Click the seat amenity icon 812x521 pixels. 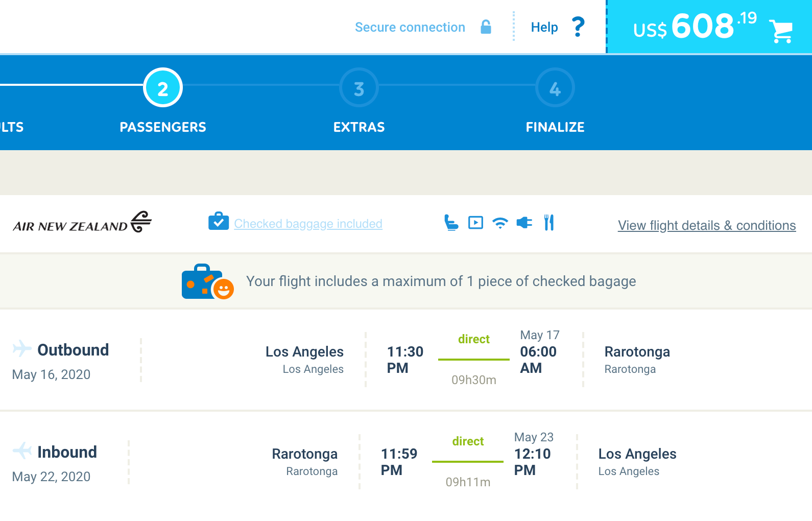[451, 223]
